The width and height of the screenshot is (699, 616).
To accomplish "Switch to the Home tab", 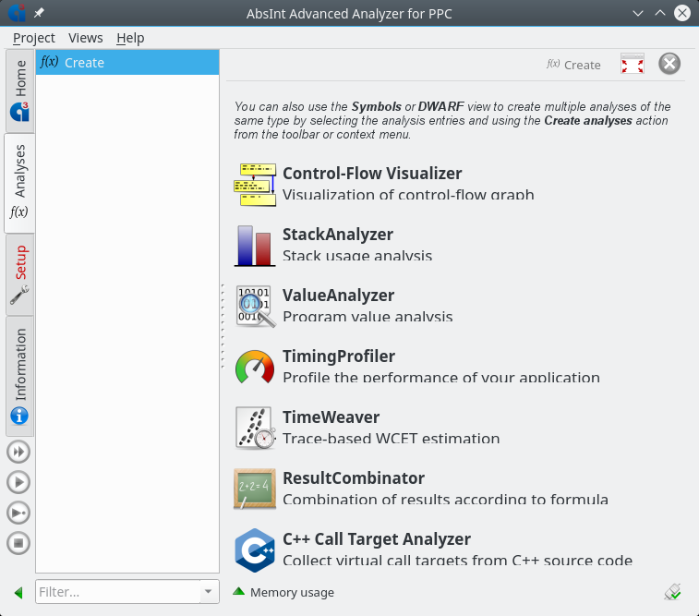I will point(19,91).
